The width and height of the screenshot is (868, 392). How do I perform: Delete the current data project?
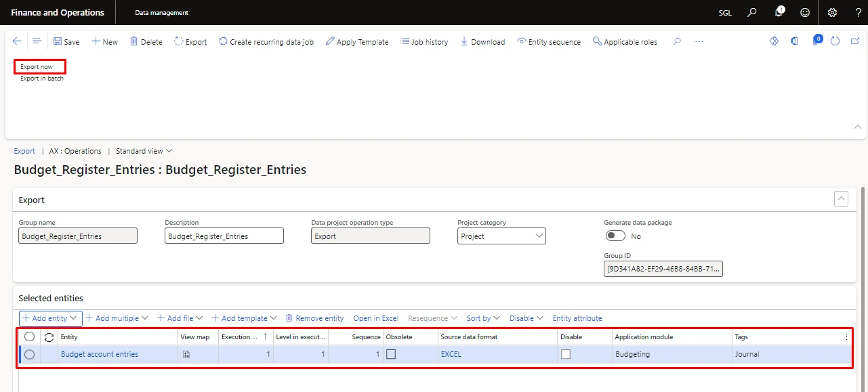pyautogui.click(x=146, y=41)
